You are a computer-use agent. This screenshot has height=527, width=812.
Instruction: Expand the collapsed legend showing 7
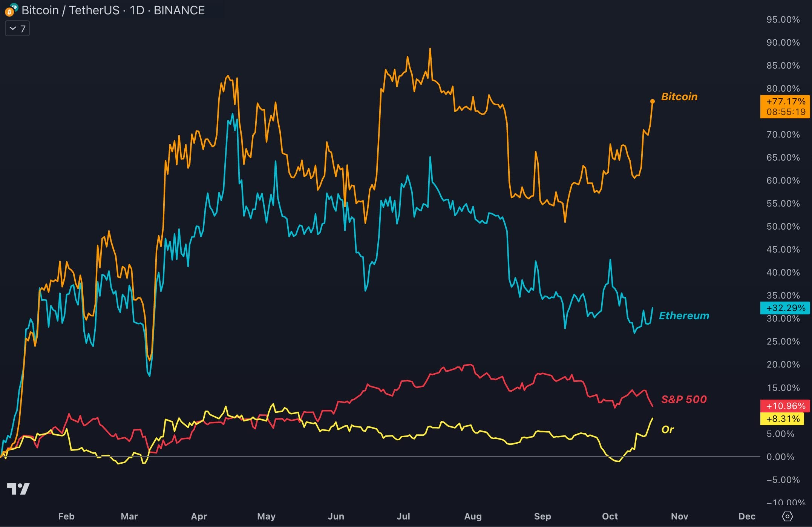[x=17, y=29]
